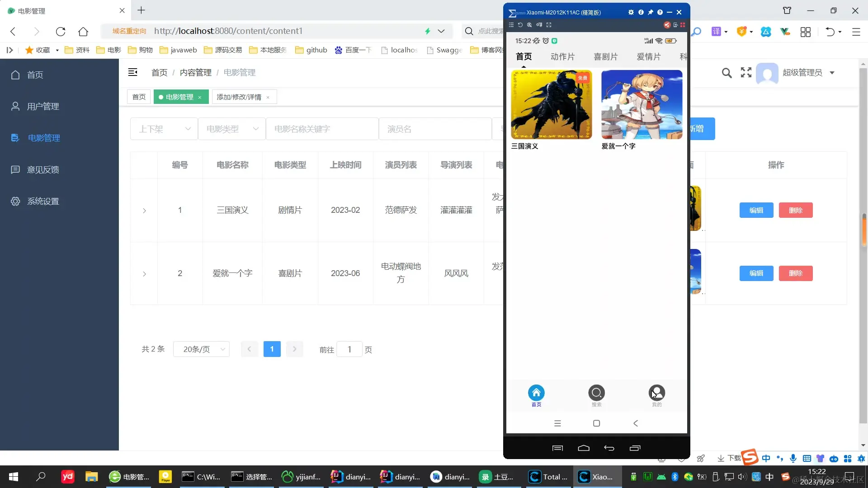Click the admin panel search magnifier icon

[x=726, y=73]
